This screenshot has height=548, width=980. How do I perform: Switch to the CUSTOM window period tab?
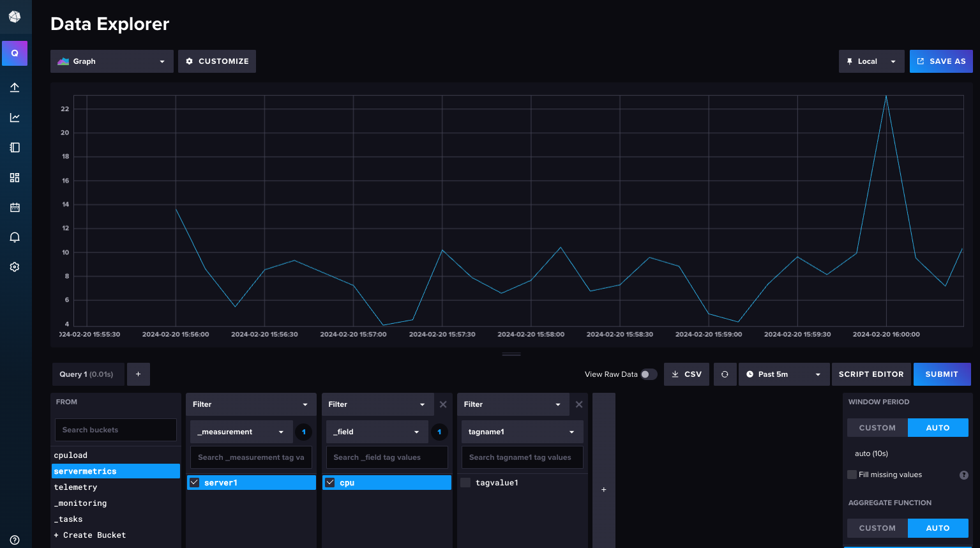point(876,427)
